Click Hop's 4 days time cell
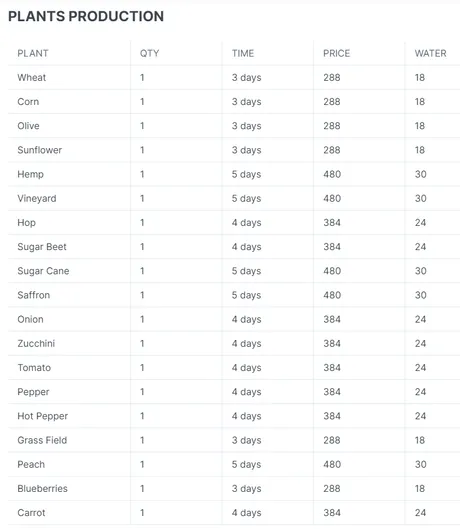This screenshot has width=460, height=529. pyautogui.click(x=246, y=223)
